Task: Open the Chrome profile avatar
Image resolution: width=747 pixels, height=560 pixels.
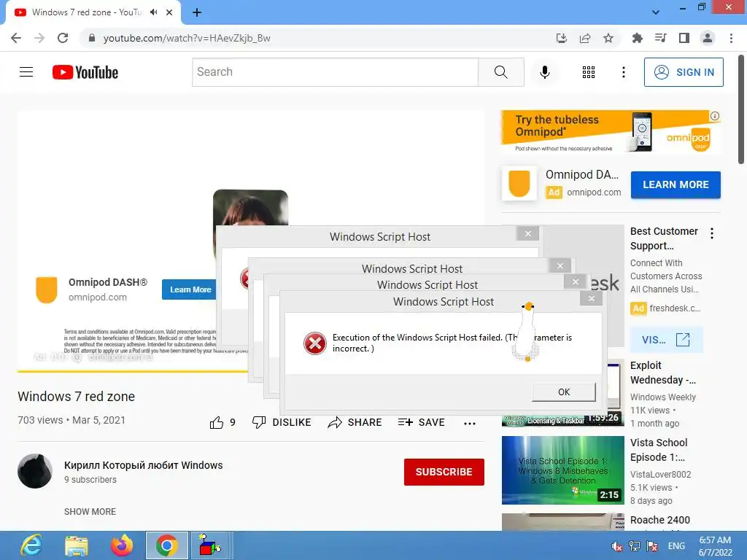Action: pyautogui.click(x=708, y=38)
